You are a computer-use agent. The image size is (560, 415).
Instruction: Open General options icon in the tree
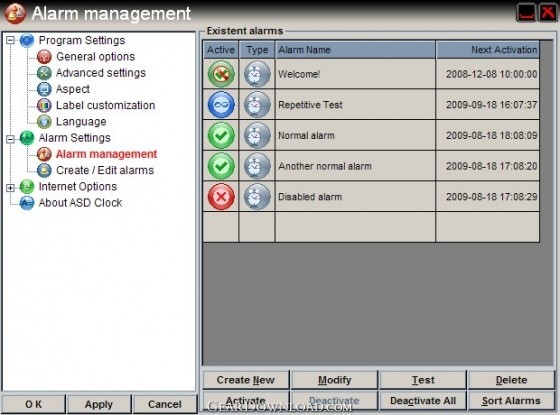coord(44,57)
